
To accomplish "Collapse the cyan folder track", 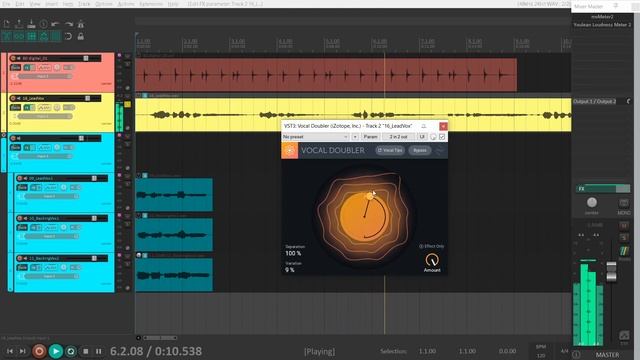I will pos(4,135).
